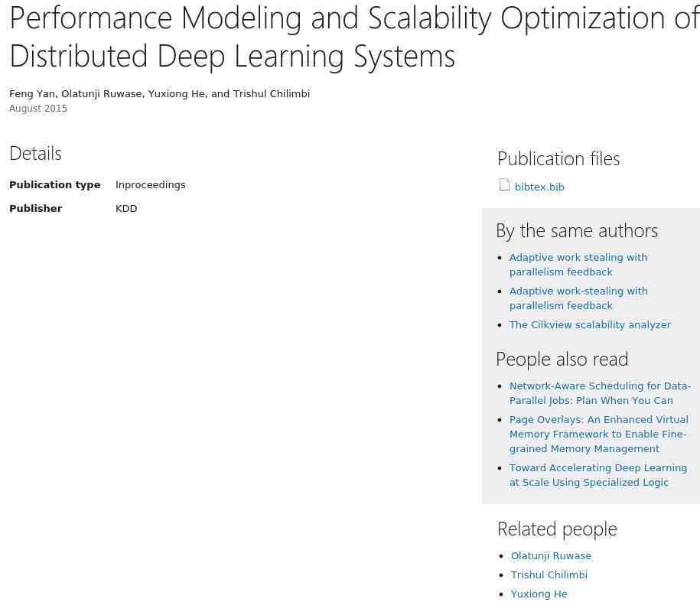The image size is (700, 612).
Task: Click the Related people heading
Action: tap(557, 529)
